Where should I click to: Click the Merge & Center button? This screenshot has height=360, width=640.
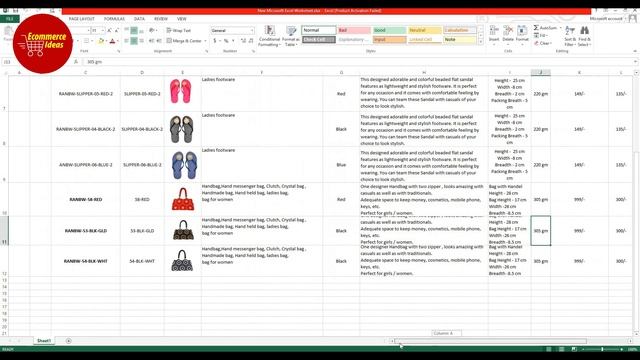[184, 41]
